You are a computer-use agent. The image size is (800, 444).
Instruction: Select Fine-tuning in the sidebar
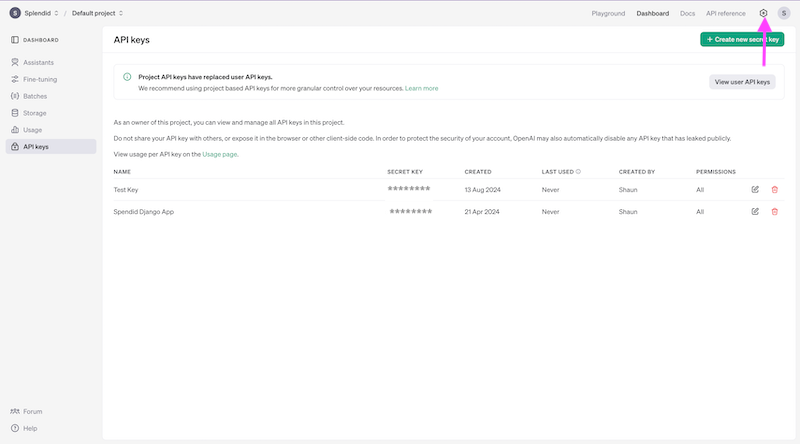(x=51, y=79)
